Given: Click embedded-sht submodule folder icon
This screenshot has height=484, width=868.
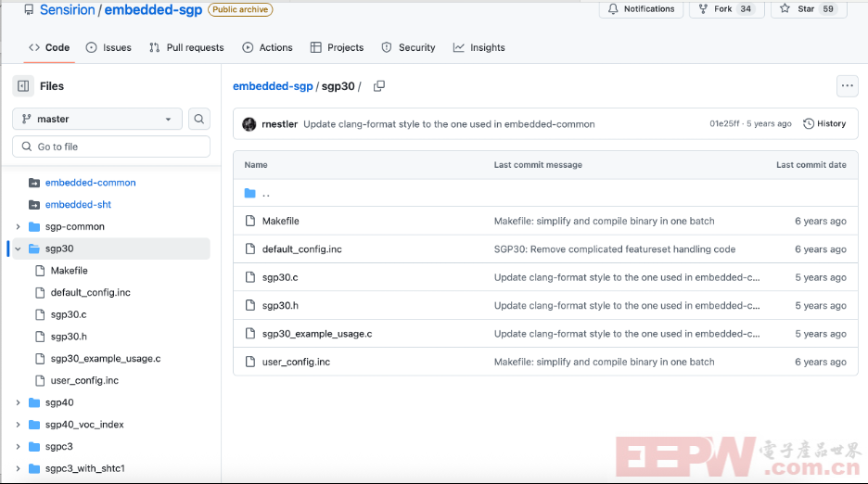Looking at the screenshot, I should click(x=34, y=204).
